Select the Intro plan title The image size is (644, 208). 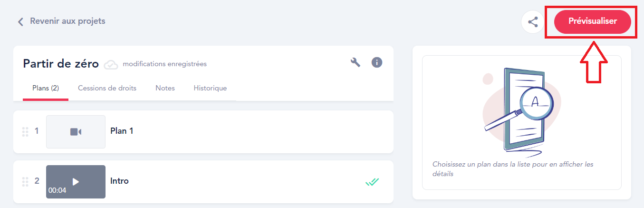(119, 181)
